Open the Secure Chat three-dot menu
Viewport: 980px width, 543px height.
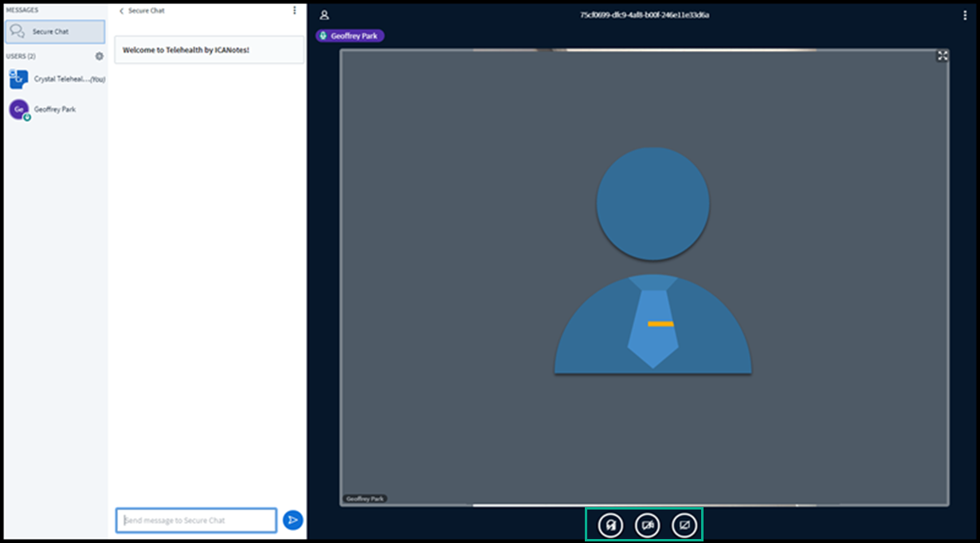tap(295, 11)
